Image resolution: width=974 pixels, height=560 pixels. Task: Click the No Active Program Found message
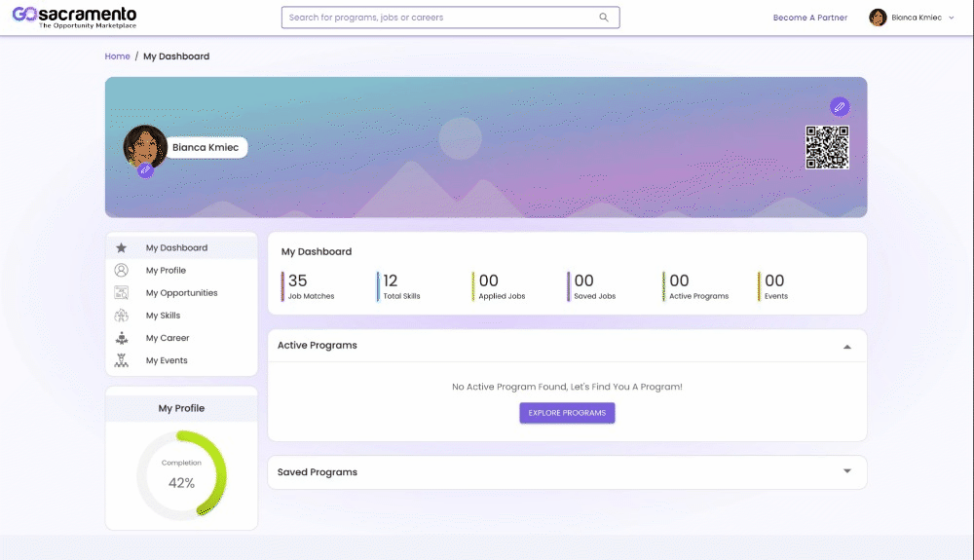tap(567, 387)
